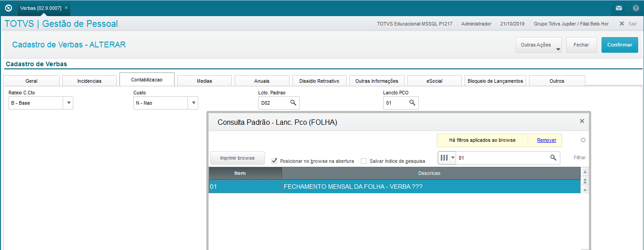644x250 pixels.
Task: Toggle Posicionar no browse na abertura
Action: coord(275,161)
